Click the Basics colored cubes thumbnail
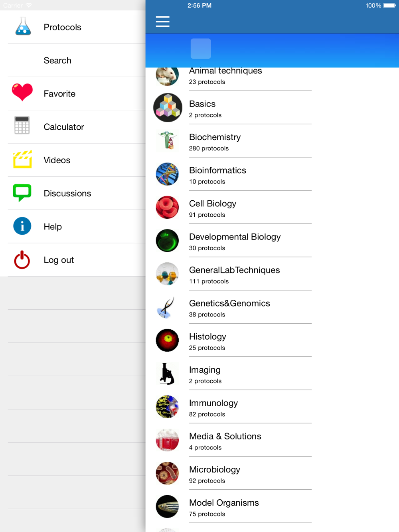This screenshot has height=532, width=399. (168, 108)
